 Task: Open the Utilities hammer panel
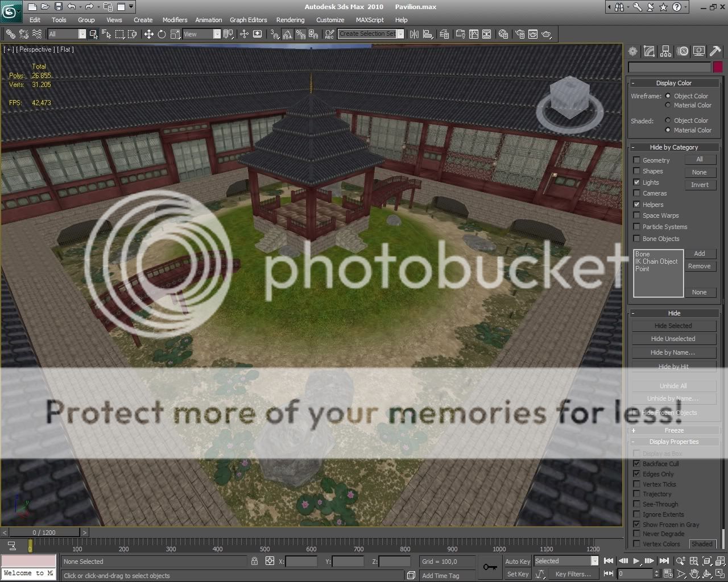(x=715, y=52)
